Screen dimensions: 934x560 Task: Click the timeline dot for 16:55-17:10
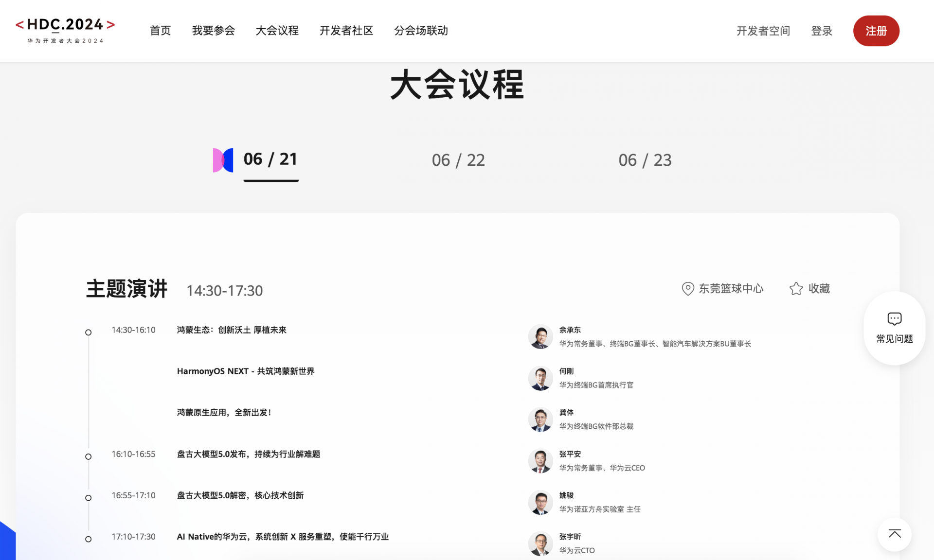(88, 498)
